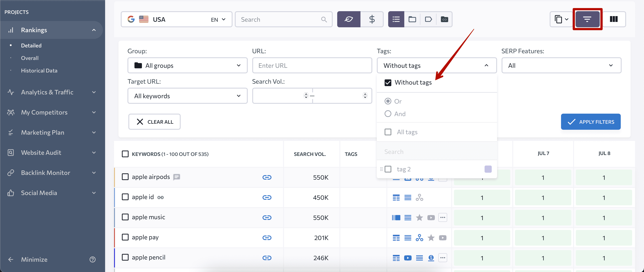
Task: Expand the Group All groups dropdown
Action: click(186, 65)
